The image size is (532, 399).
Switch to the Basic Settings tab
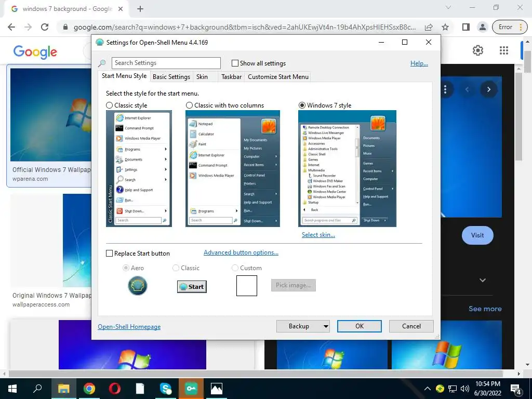(171, 77)
